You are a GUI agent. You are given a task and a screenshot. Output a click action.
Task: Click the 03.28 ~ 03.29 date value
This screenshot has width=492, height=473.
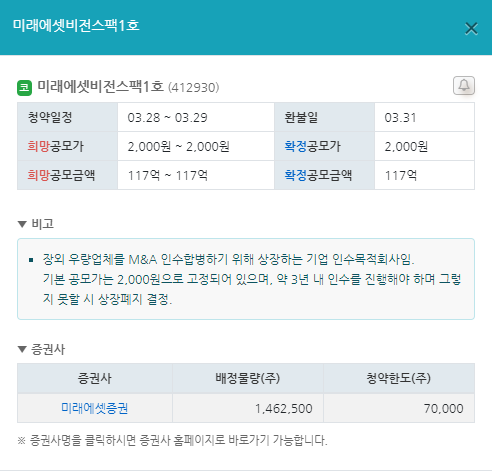point(167,118)
